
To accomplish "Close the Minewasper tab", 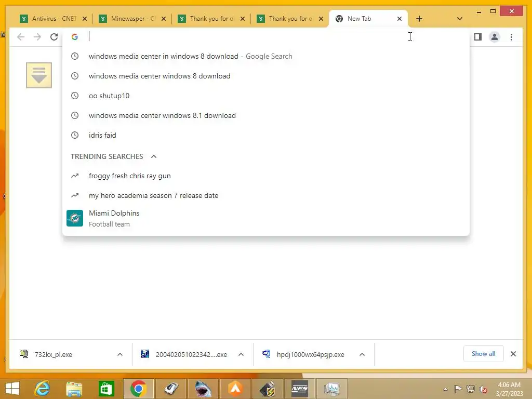I will pos(164,19).
